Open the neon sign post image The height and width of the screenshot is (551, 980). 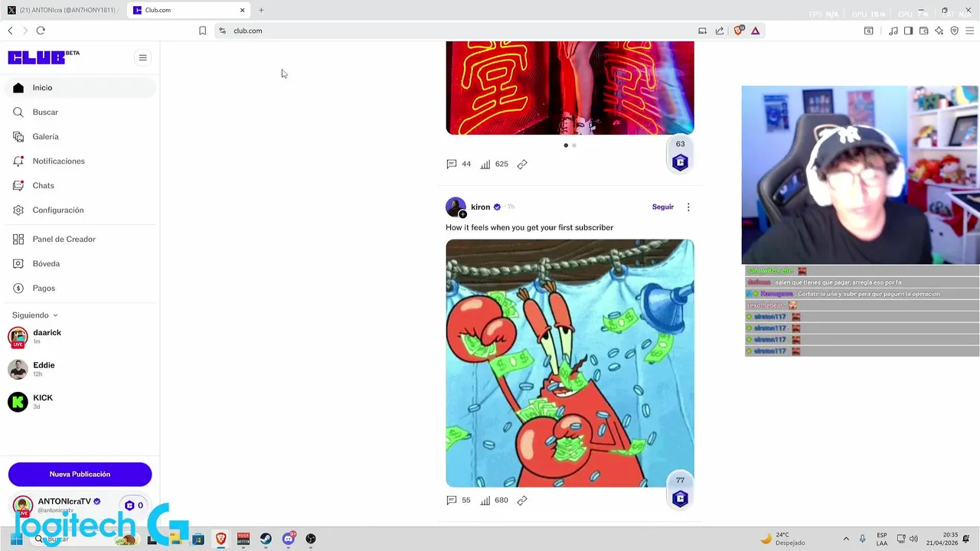click(570, 88)
